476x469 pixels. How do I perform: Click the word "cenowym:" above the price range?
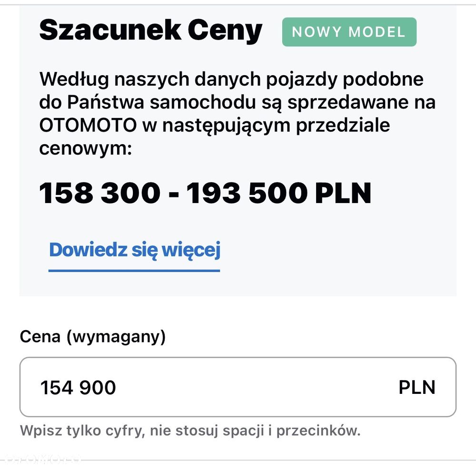point(85,148)
